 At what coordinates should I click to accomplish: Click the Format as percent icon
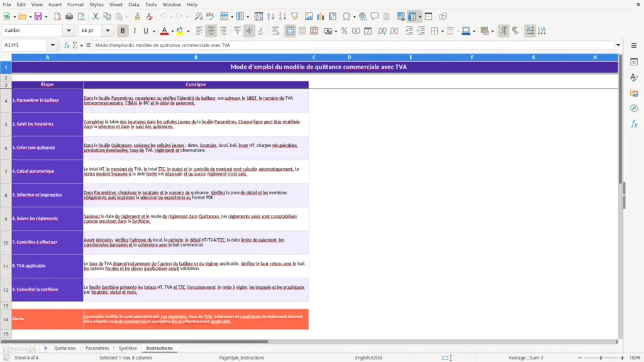coord(344,31)
